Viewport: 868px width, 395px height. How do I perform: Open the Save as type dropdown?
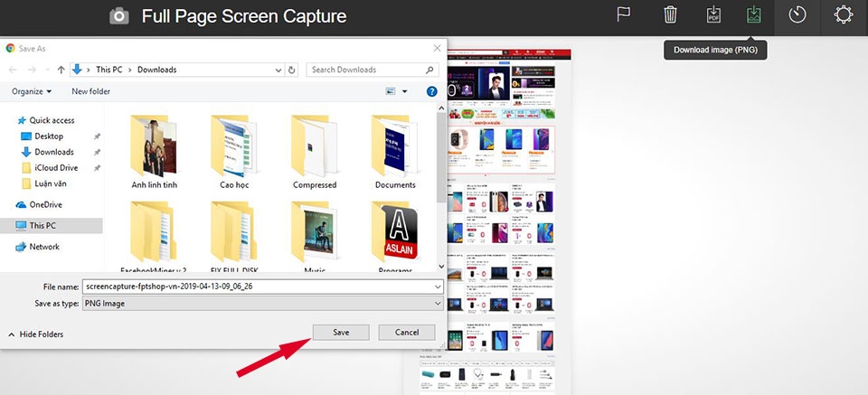pyautogui.click(x=263, y=303)
